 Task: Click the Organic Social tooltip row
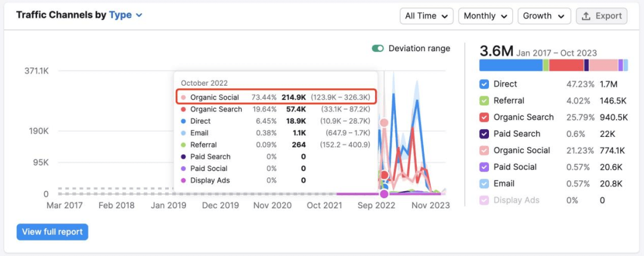[x=275, y=97]
